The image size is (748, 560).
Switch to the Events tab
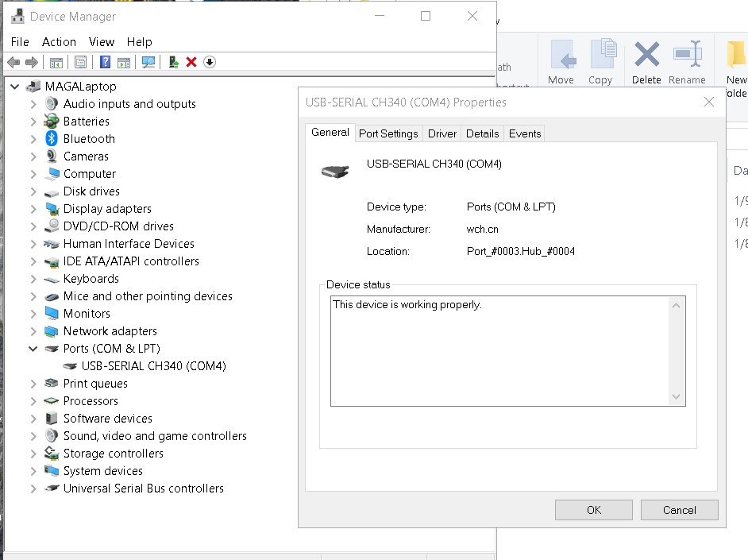click(x=525, y=133)
